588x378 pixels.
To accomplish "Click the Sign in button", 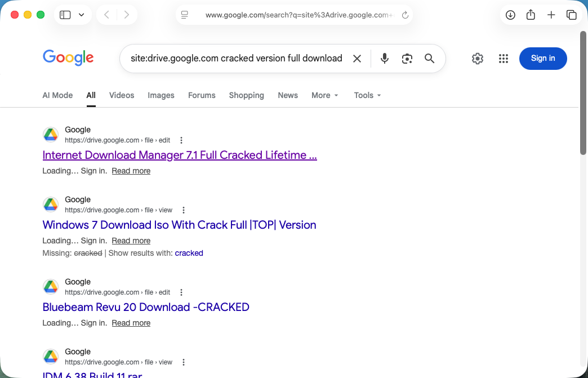I will click(543, 59).
